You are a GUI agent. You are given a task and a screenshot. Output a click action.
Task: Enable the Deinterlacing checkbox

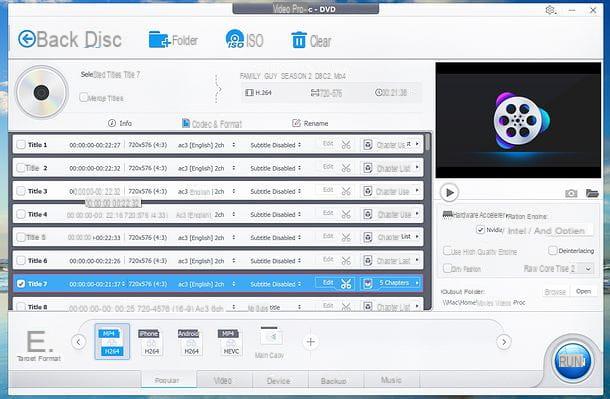[552, 250]
